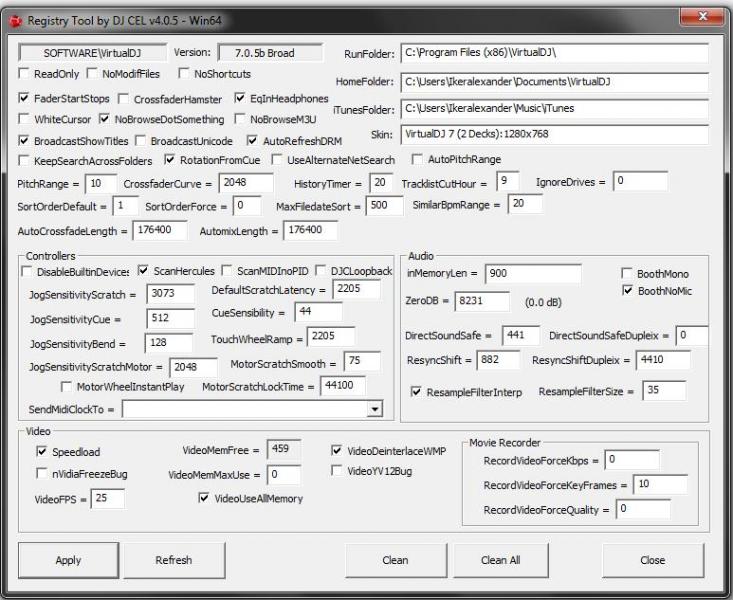733x600 pixels.
Task: Uncheck FaderStartStops
Action: coord(23,98)
